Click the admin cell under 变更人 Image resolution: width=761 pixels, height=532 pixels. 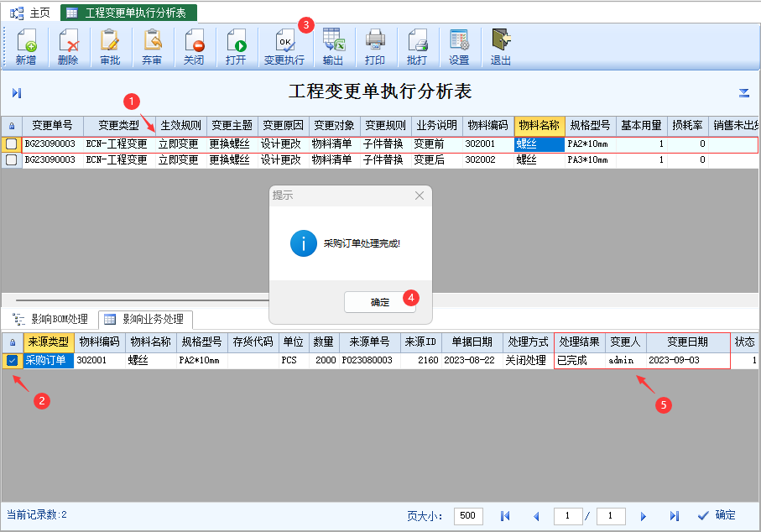click(626, 360)
